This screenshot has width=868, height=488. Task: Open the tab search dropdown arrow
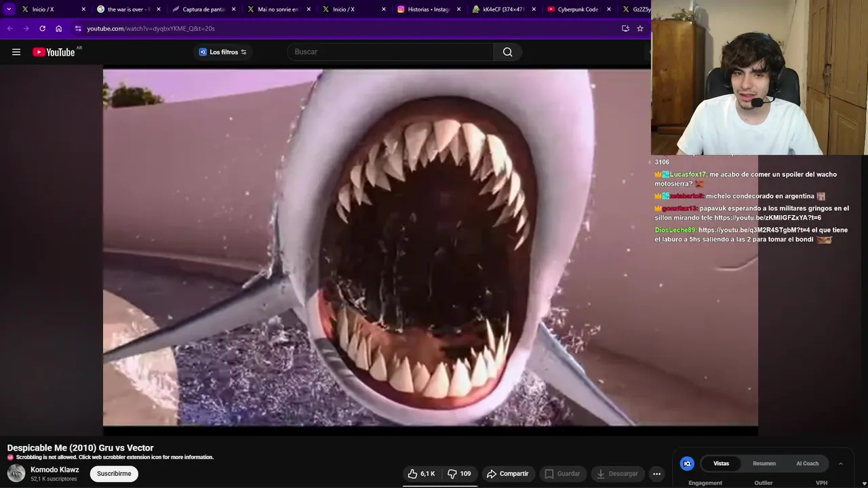pos(9,9)
